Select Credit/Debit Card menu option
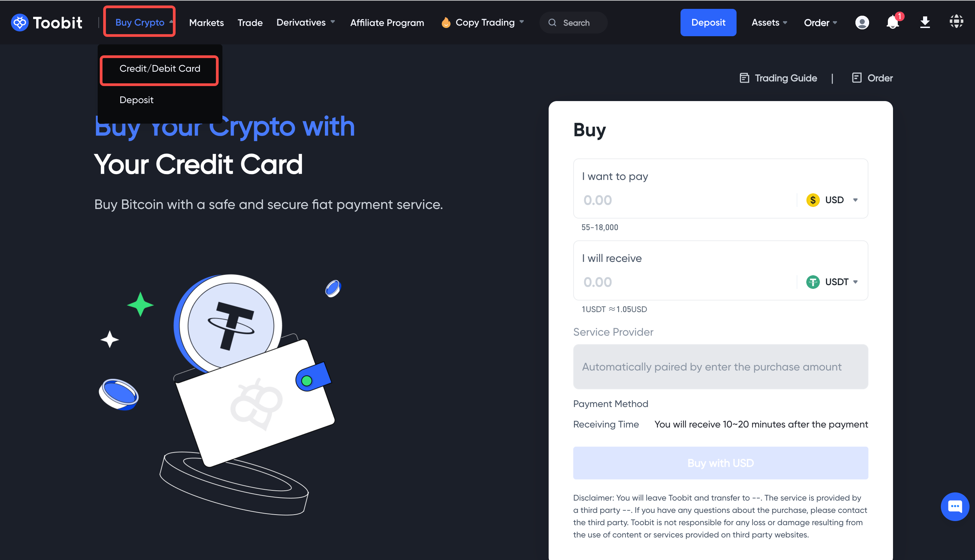The image size is (975, 560). tap(160, 68)
